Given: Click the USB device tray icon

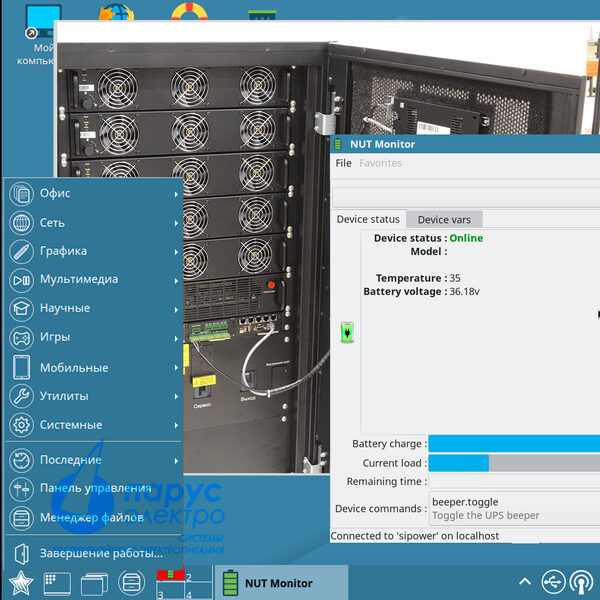Looking at the screenshot, I should point(553,583).
